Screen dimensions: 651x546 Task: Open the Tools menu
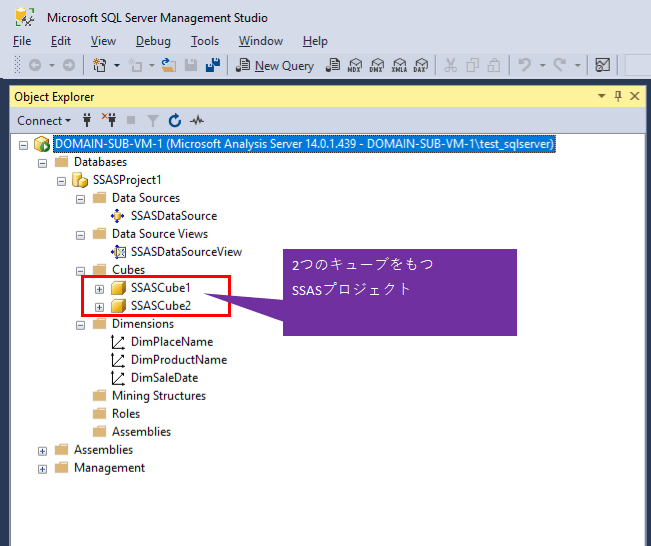205,41
